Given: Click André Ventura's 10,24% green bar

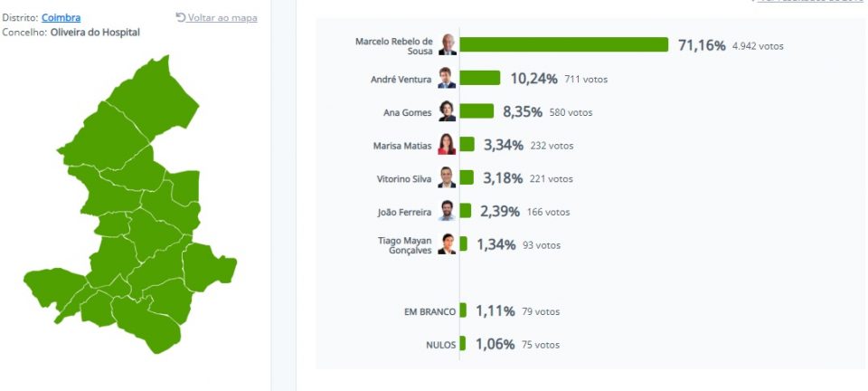Looking at the screenshot, I should 480,79.
